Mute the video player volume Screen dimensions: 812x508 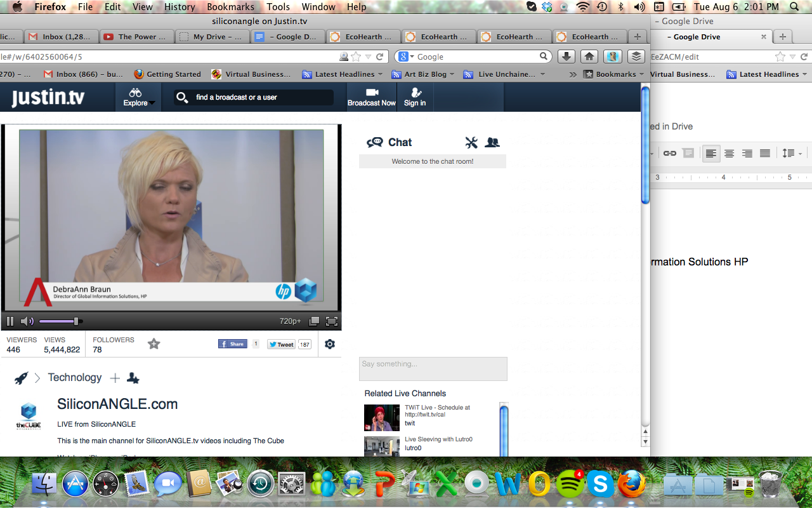tap(27, 321)
